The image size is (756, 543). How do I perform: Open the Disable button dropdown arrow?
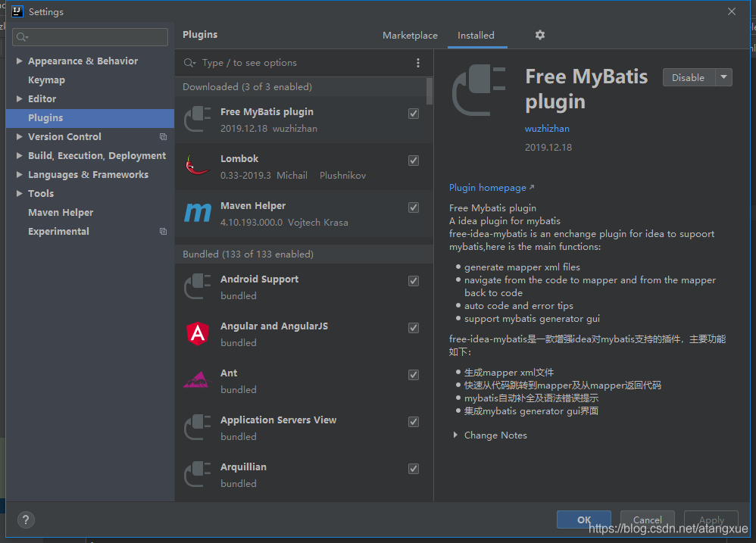point(722,77)
